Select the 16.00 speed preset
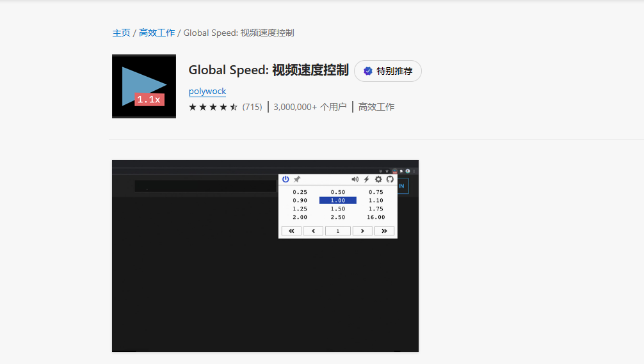This screenshot has width=644, height=364. 376,217
